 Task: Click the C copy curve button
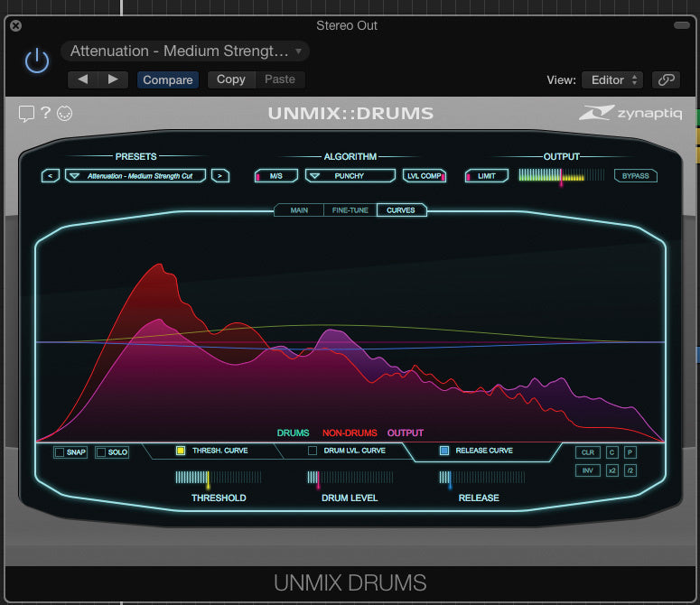[611, 452]
